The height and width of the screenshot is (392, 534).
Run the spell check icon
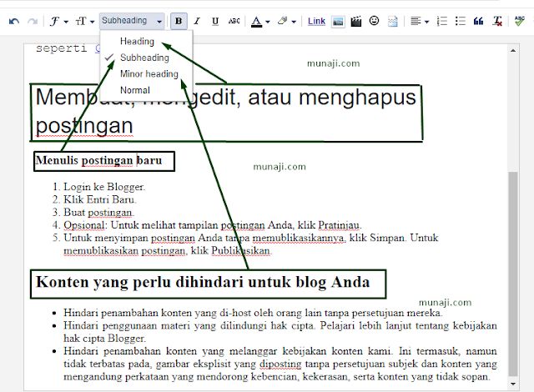(x=519, y=21)
